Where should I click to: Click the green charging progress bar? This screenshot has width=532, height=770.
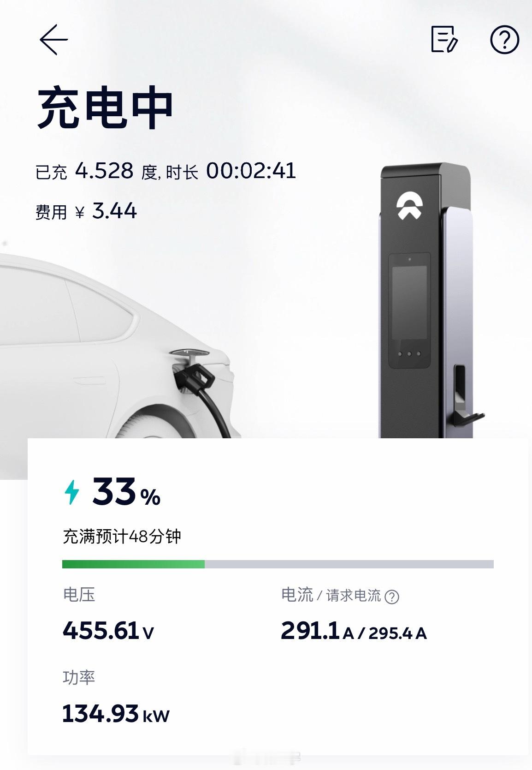[134, 564]
